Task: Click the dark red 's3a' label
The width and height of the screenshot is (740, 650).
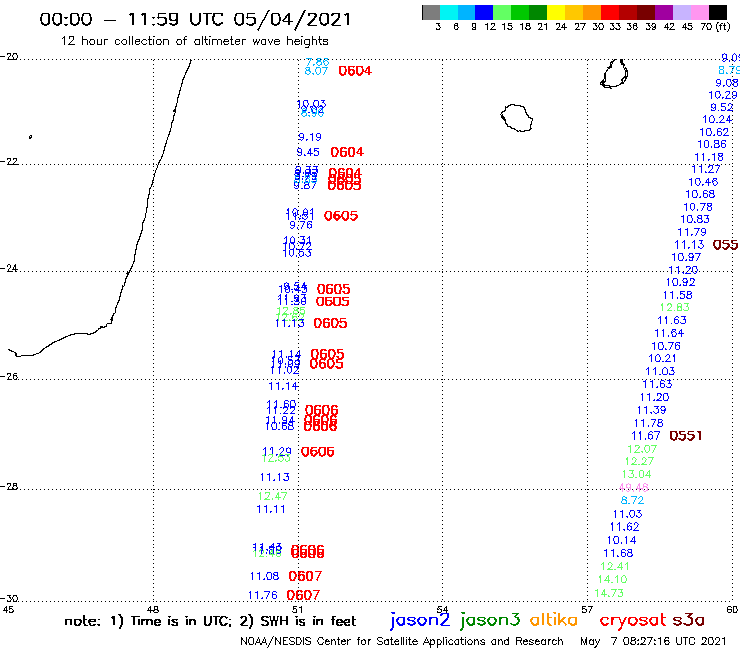Action: pos(688,620)
